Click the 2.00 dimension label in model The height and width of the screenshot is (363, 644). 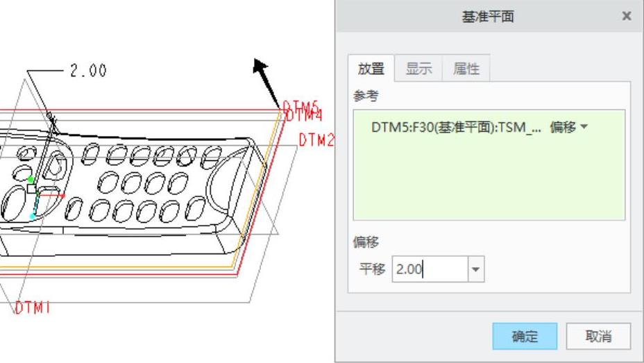(x=88, y=71)
